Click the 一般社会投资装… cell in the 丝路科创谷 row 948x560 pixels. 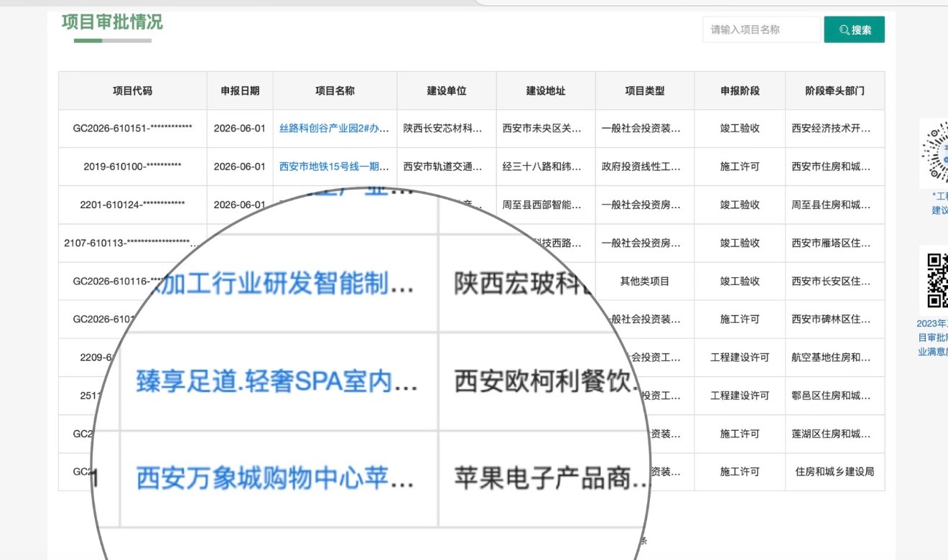(x=641, y=129)
